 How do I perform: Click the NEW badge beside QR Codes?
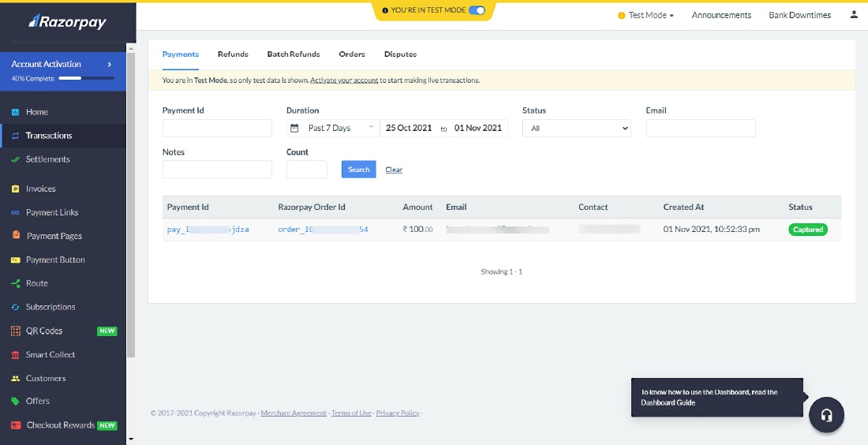[x=107, y=331]
